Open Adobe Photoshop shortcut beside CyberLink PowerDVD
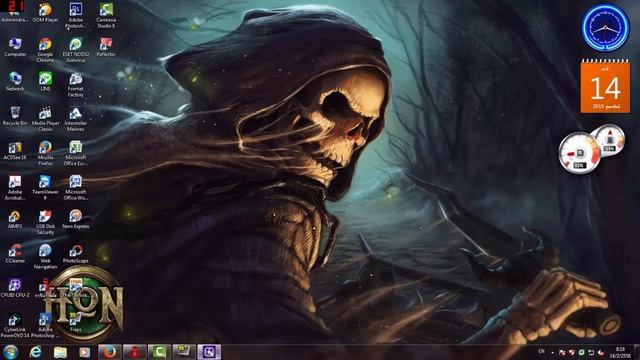 (x=45, y=325)
